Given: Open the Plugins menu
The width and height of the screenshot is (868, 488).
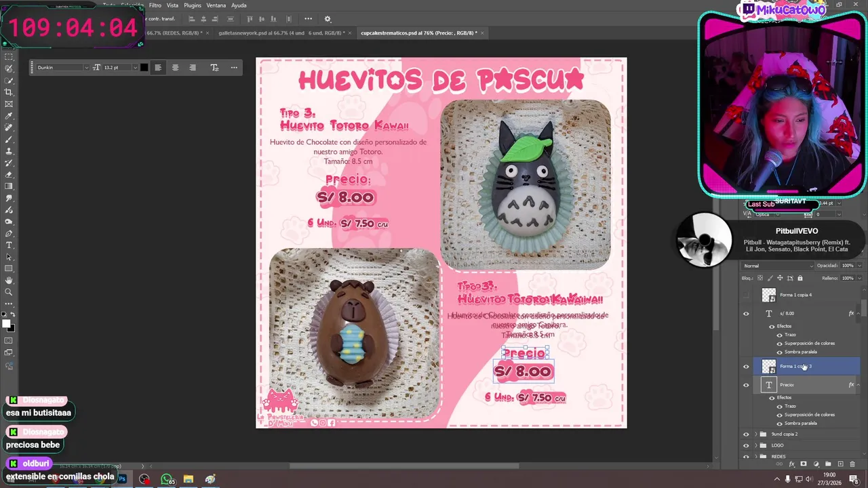Looking at the screenshot, I should tap(193, 5).
